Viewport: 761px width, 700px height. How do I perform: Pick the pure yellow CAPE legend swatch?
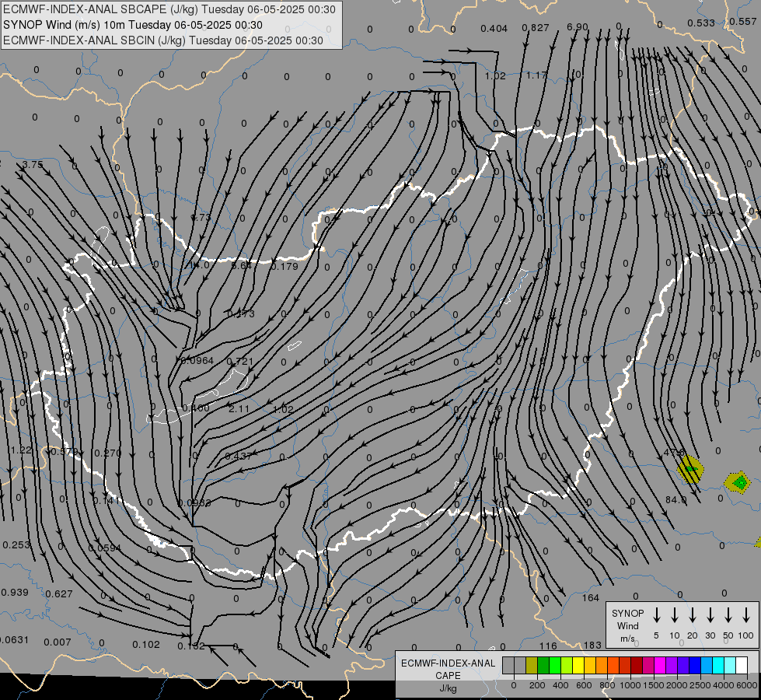click(x=578, y=666)
